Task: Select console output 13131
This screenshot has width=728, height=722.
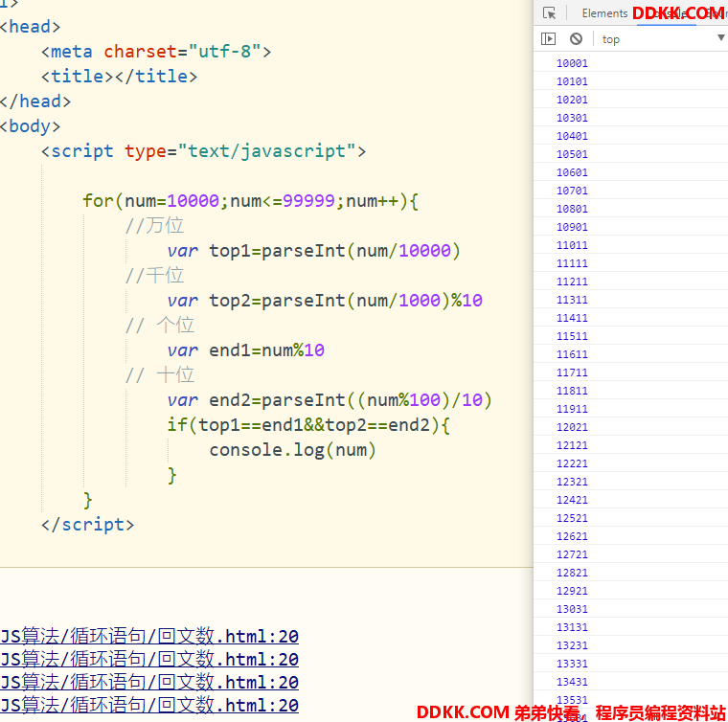Action: [572, 627]
